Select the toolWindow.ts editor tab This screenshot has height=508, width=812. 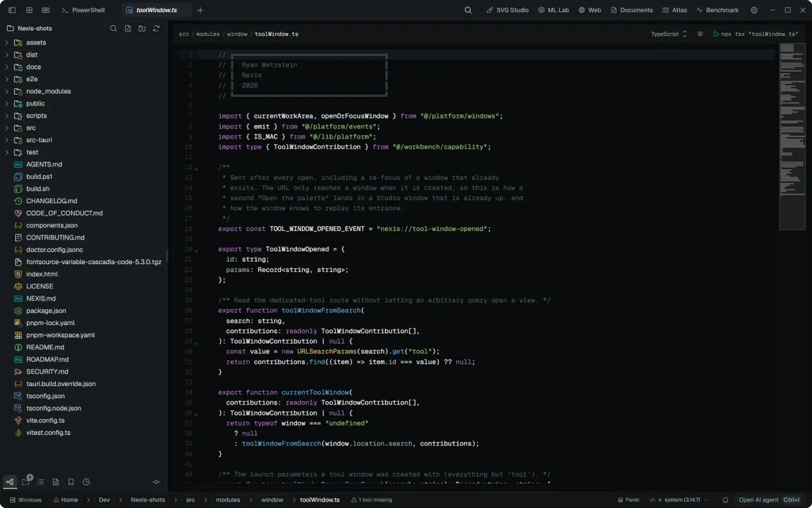[156, 10]
